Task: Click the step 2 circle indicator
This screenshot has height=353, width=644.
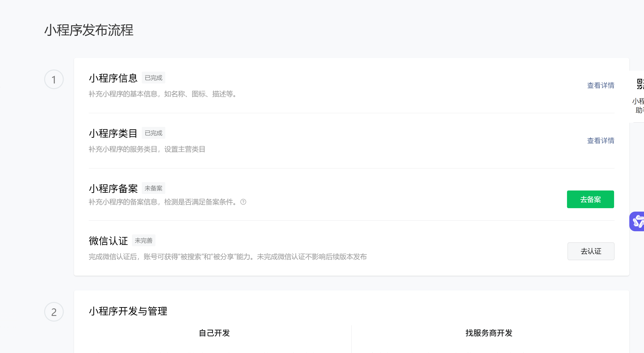Action: click(x=54, y=312)
